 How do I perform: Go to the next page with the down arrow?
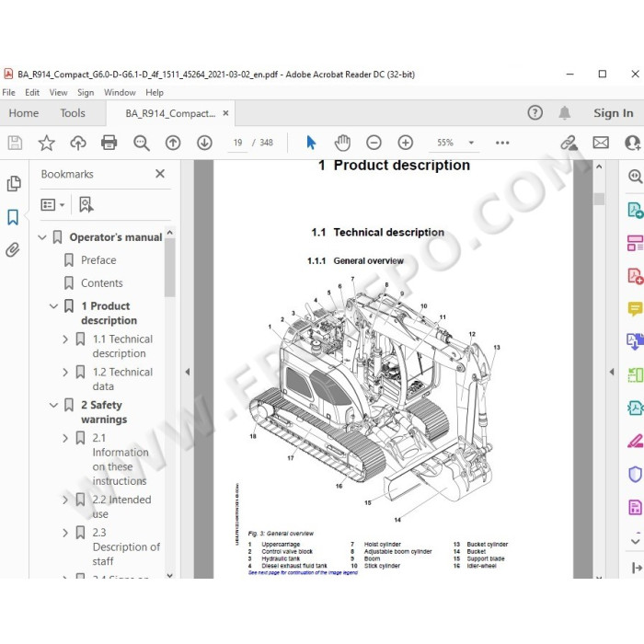204,143
